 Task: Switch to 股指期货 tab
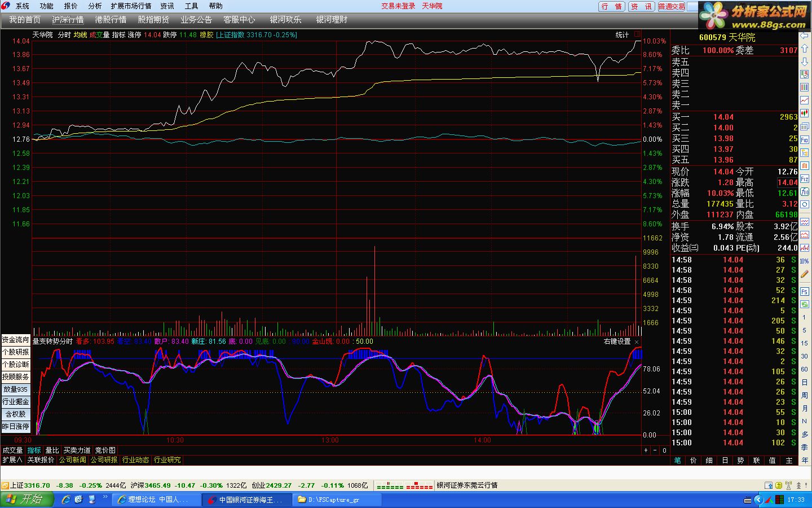click(153, 20)
